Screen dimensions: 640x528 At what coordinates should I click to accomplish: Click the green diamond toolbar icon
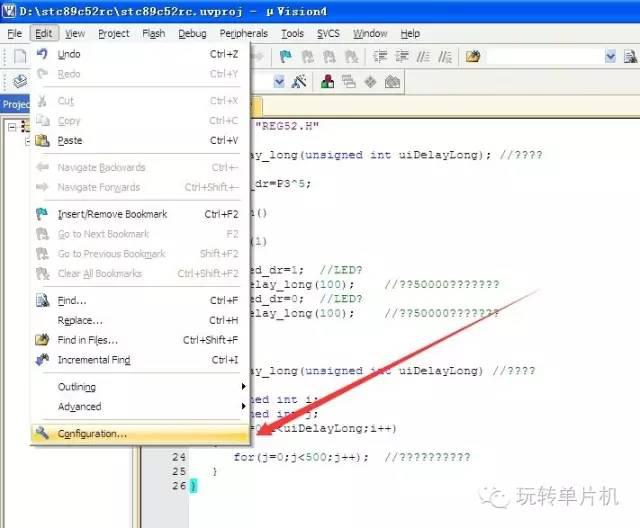(x=370, y=82)
